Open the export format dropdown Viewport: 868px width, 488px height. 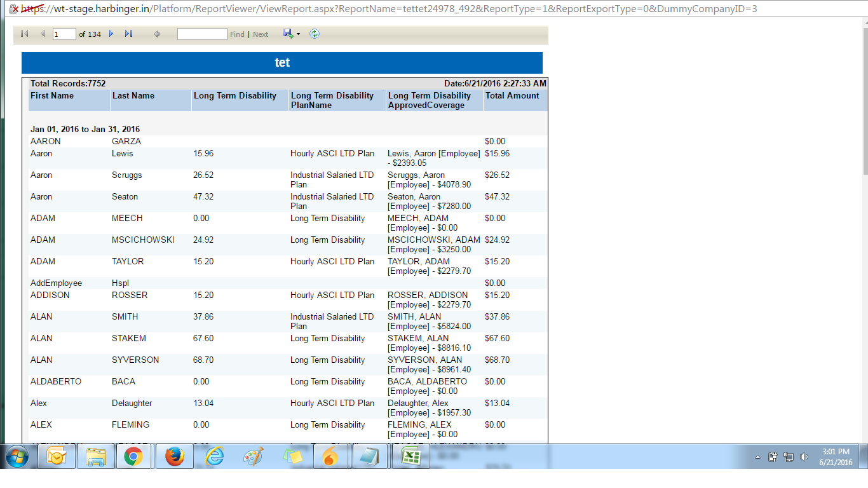[298, 34]
